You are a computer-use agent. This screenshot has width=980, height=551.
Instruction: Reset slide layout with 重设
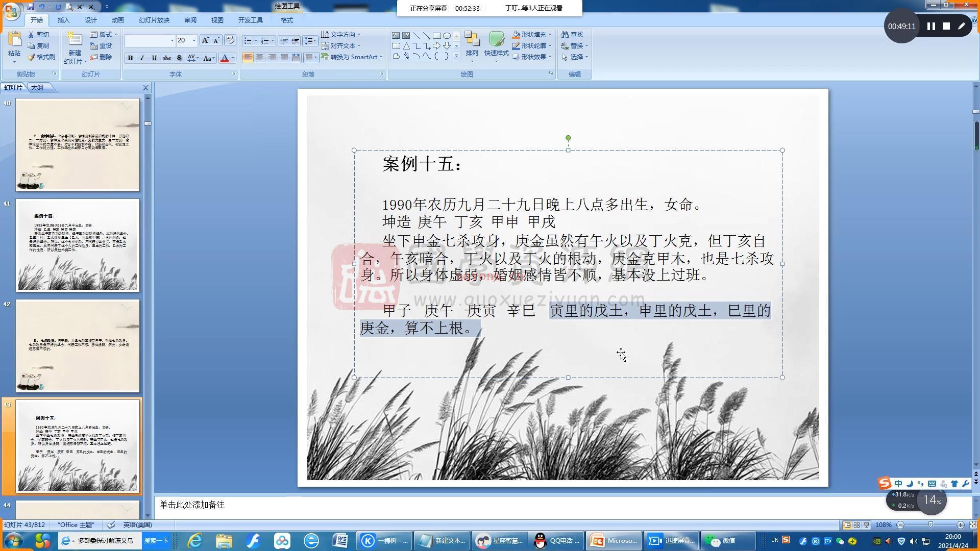pos(101,45)
